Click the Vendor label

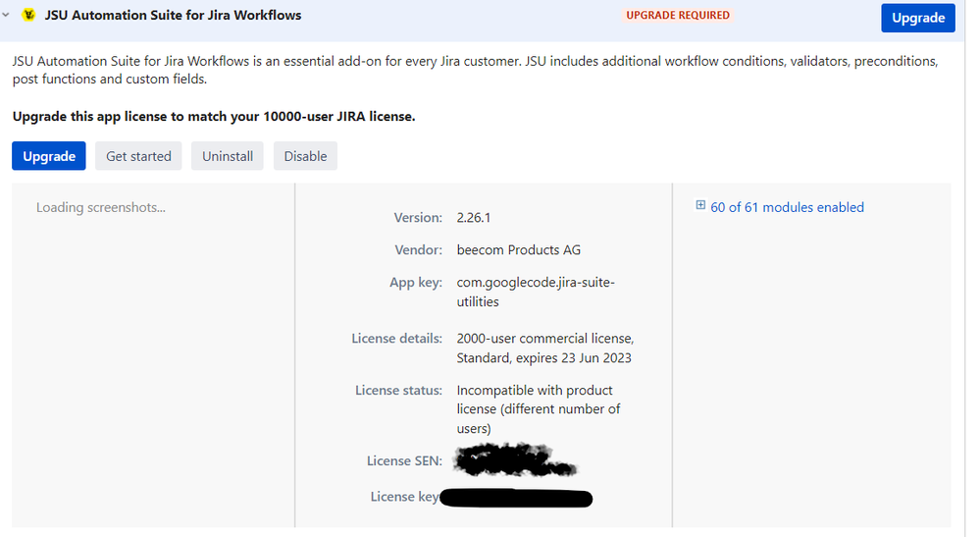pyautogui.click(x=419, y=250)
